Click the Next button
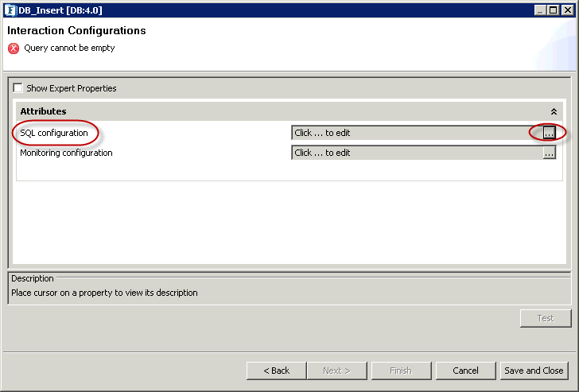The height and width of the screenshot is (392, 579). pyautogui.click(x=337, y=371)
